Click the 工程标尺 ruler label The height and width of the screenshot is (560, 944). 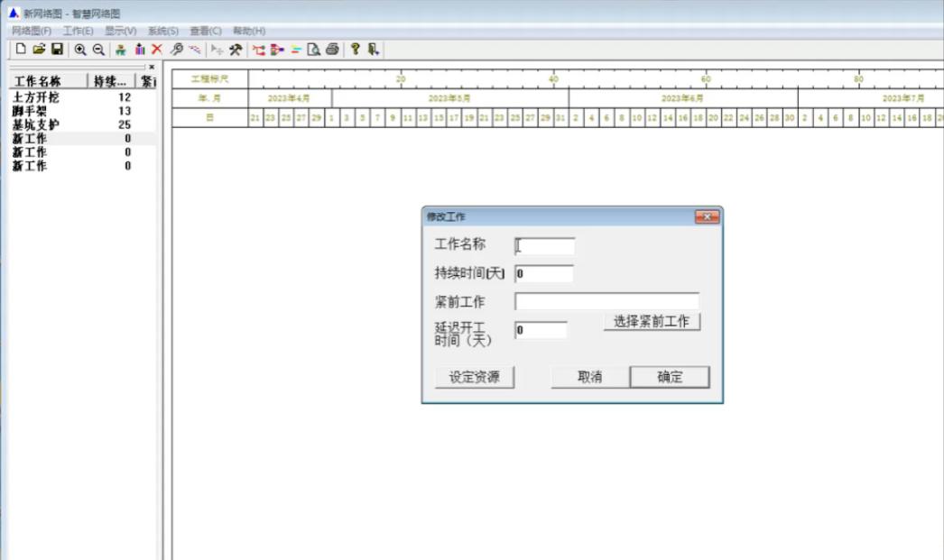(210, 78)
